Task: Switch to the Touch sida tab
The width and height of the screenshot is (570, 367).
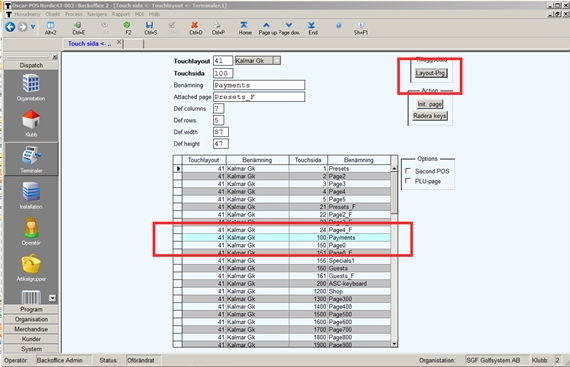Action: coord(89,44)
